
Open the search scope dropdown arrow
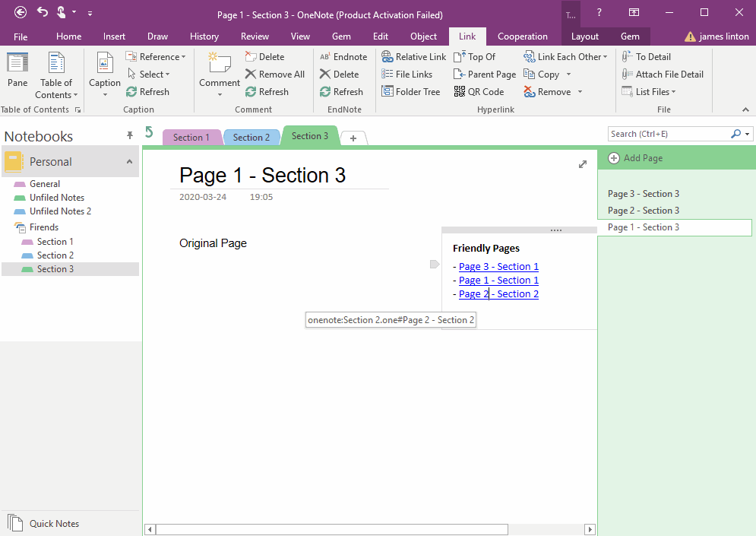[x=748, y=134]
